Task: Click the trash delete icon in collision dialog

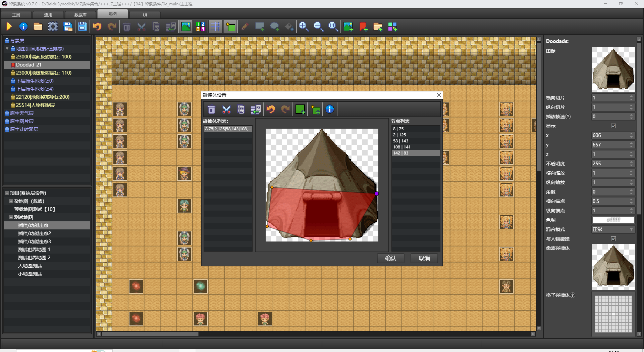Action: tap(211, 109)
